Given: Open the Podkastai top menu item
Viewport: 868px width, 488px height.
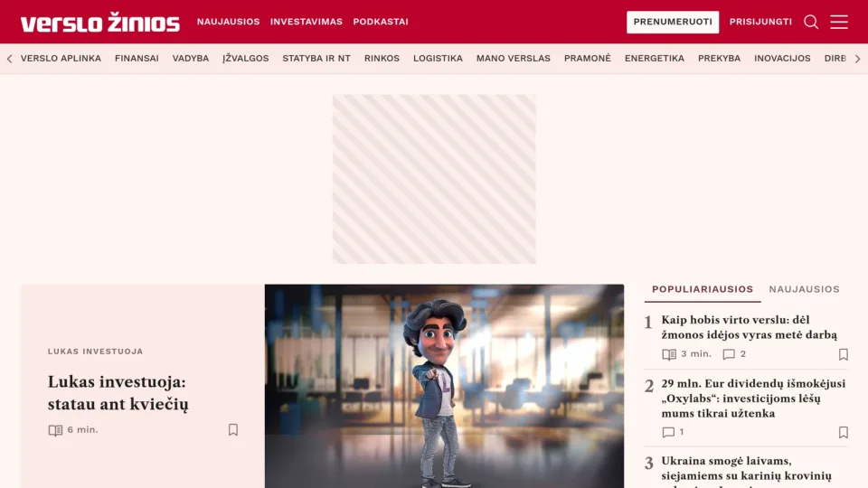Looking at the screenshot, I should tap(381, 22).
